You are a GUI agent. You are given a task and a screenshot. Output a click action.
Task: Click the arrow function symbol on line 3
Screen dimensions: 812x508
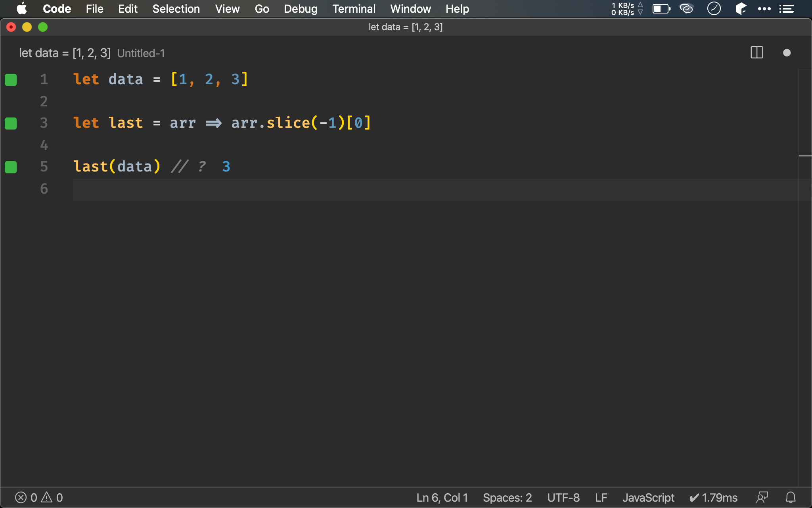point(214,123)
